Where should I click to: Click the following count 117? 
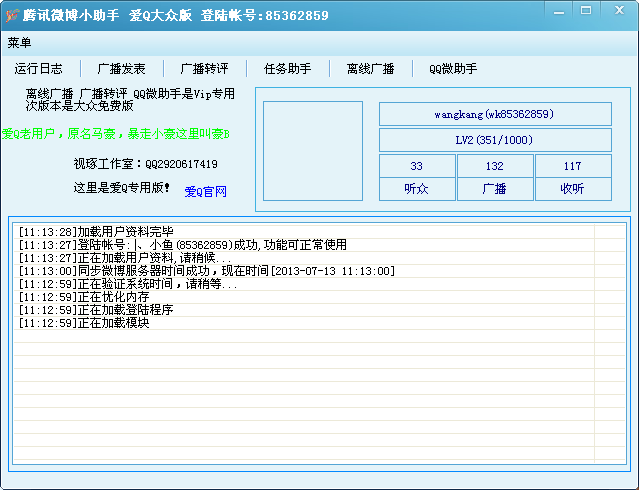click(573, 166)
